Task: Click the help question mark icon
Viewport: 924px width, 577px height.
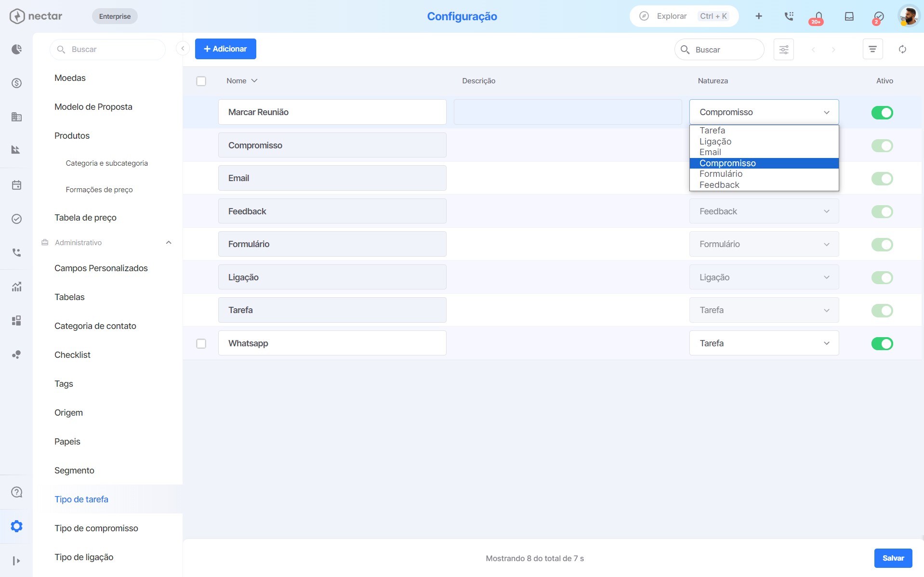Action: pos(16,492)
